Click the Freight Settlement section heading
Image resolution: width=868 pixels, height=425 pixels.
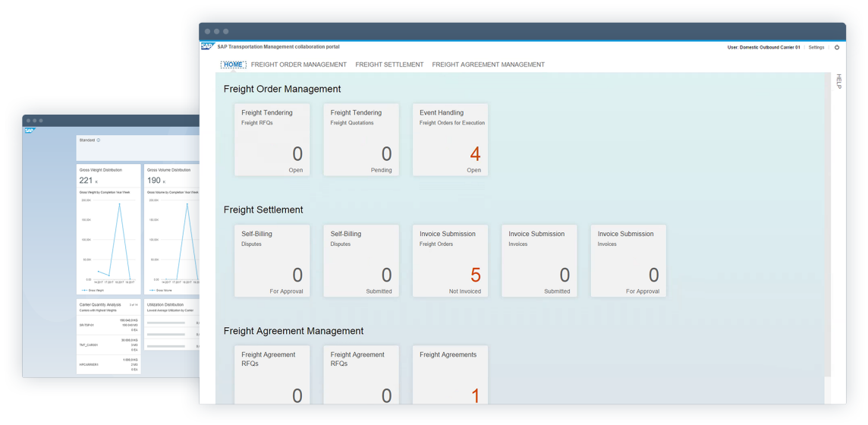263,209
